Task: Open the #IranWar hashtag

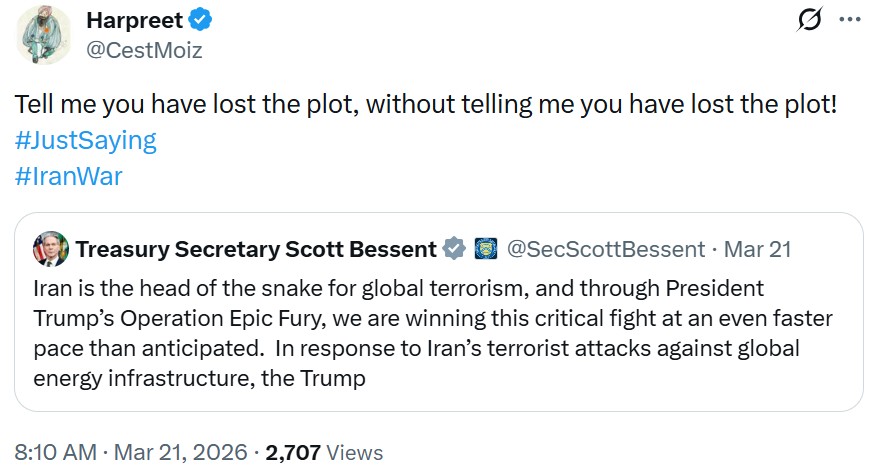Action: click(x=68, y=175)
